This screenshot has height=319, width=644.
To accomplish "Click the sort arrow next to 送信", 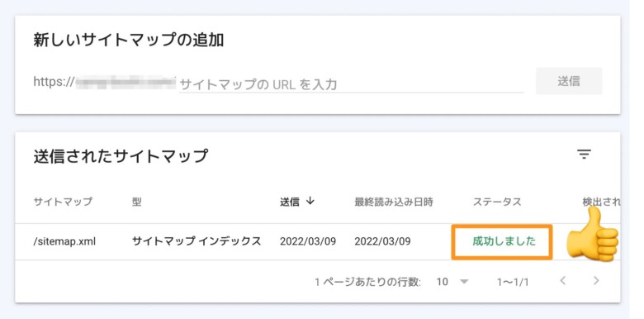I will 310,201.
